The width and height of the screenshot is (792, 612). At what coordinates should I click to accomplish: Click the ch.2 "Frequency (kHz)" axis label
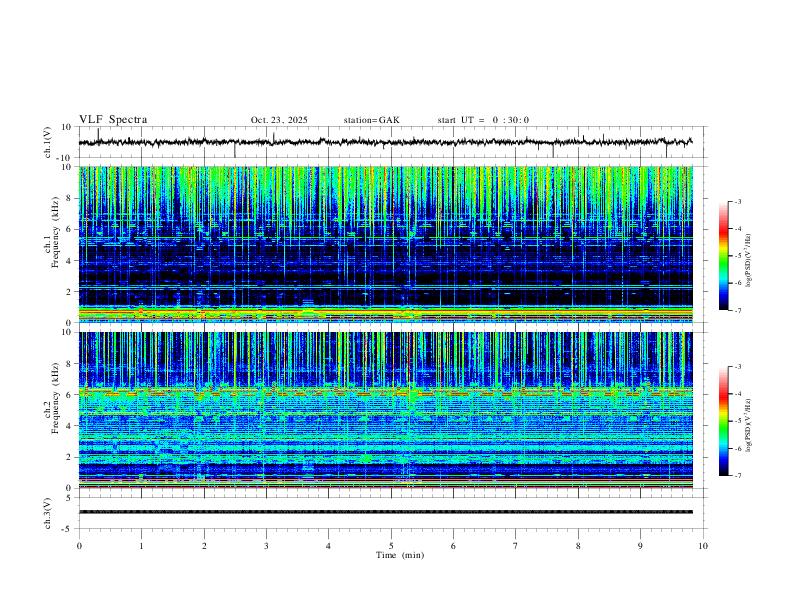coord(55,398)
